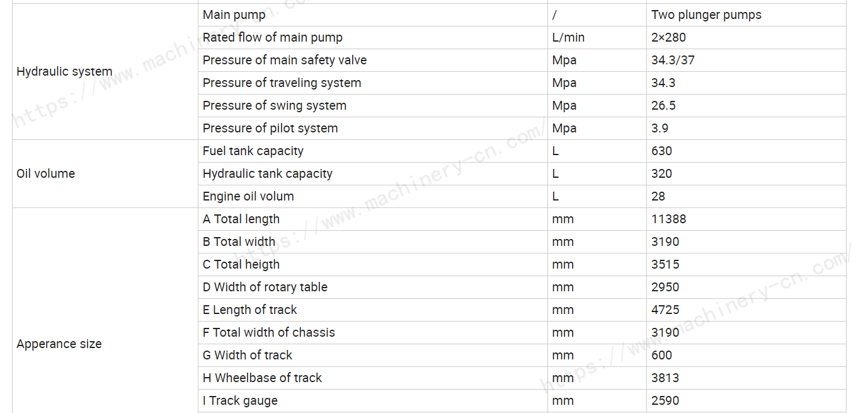Click the 630 fuel tank value
The height and width of the screenshot is (413, 868).
[x=661, y=151]
